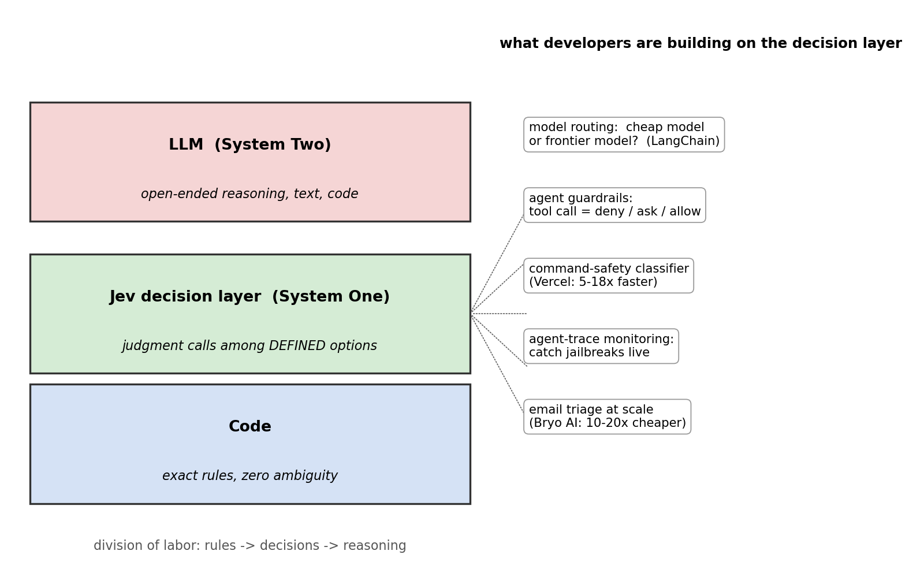The image size is (924, 573).
Task: Select the agent-trace monitoring callout
Action: (601, 346)
